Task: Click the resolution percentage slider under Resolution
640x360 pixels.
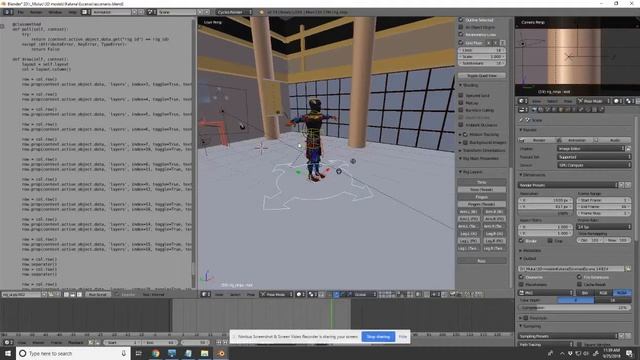Action: (546, 213)
